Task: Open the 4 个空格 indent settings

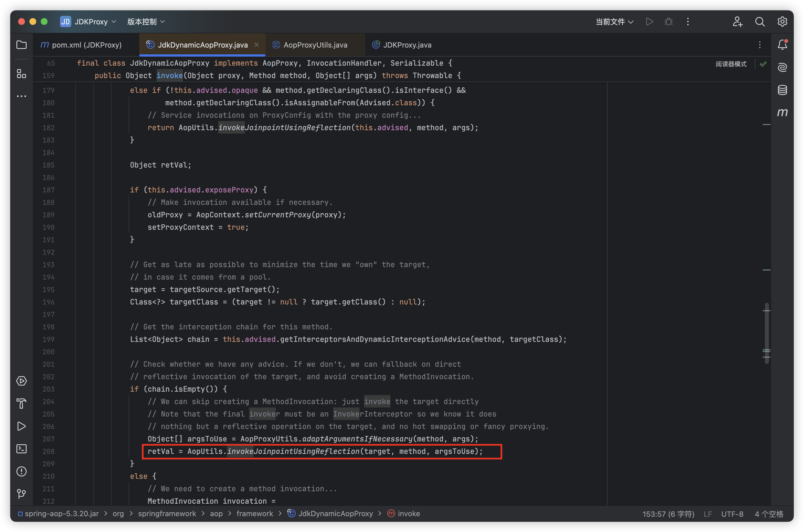Action: pos(769,514)
